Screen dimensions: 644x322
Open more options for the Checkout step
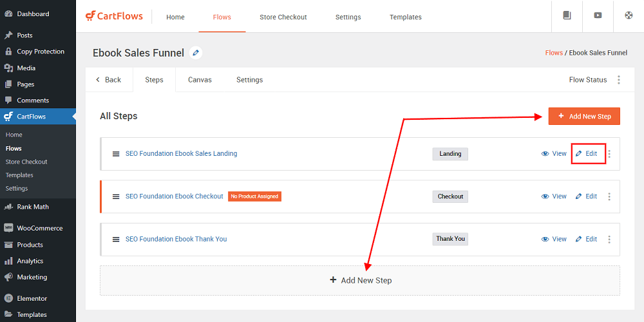click(x=609, y=196)
